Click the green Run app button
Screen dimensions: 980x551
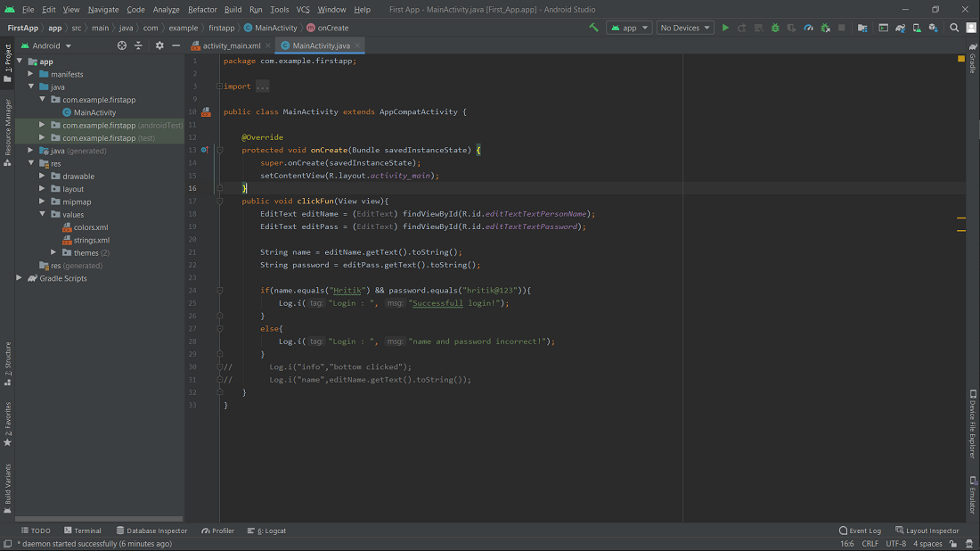point(725,28)
